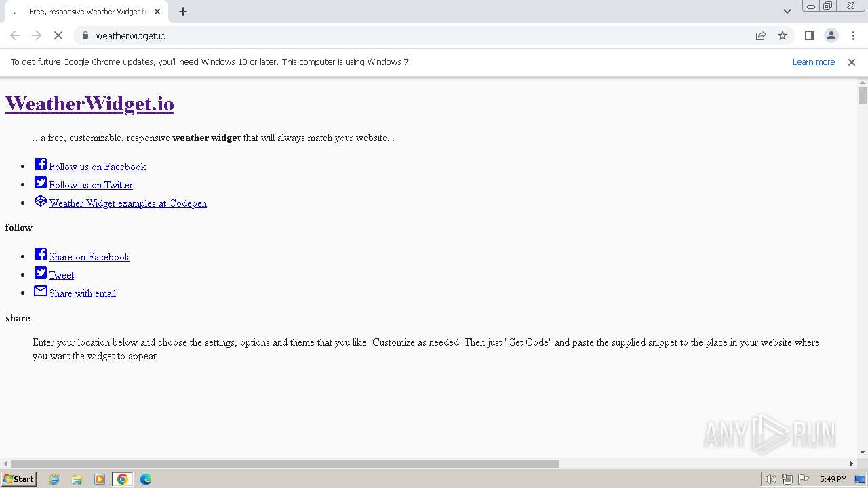Open the Action Center flag tray icon
The image size is (868, 488).
[x=804, y=479]
